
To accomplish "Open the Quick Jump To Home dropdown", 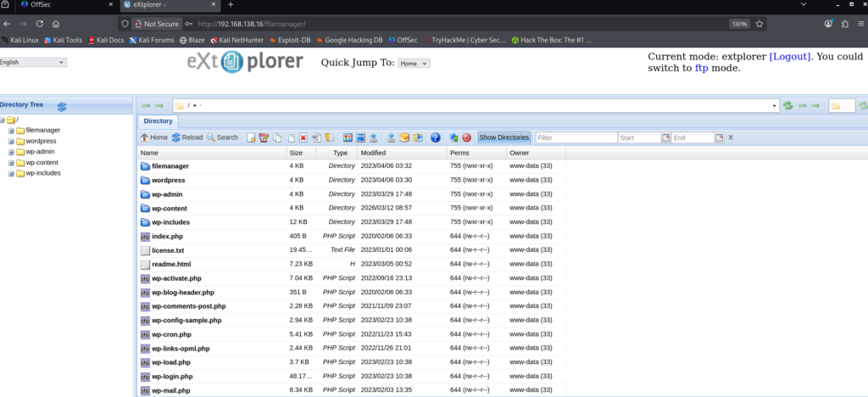I will [x=415, y=64].
